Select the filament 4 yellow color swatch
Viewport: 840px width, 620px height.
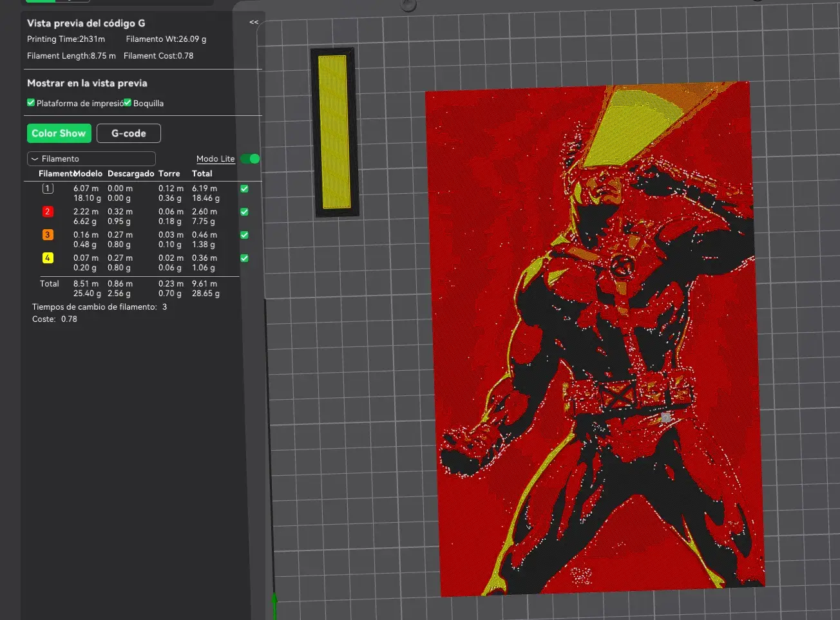coord(48,258)
